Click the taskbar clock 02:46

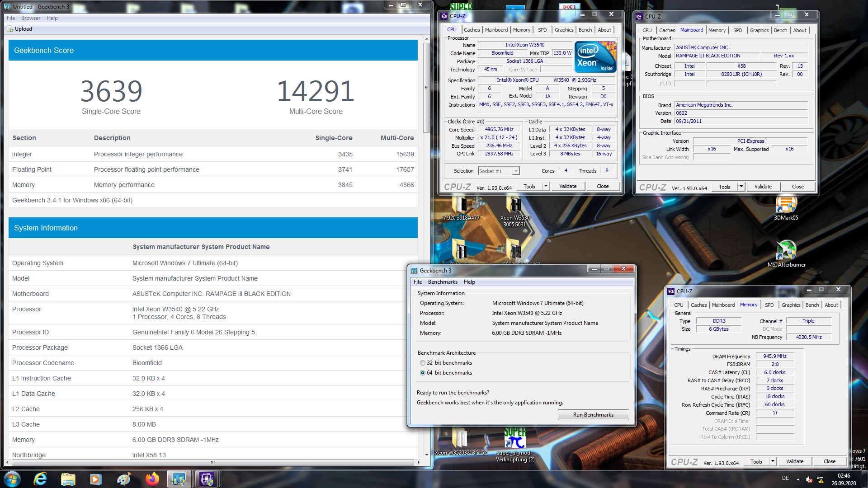click(844, 475)
